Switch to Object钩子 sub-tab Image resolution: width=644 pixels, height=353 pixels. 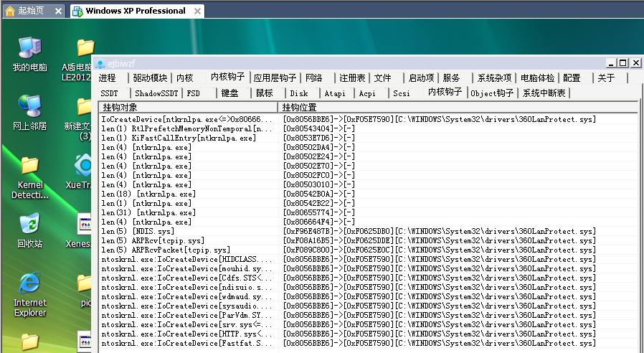click(492, 93)
